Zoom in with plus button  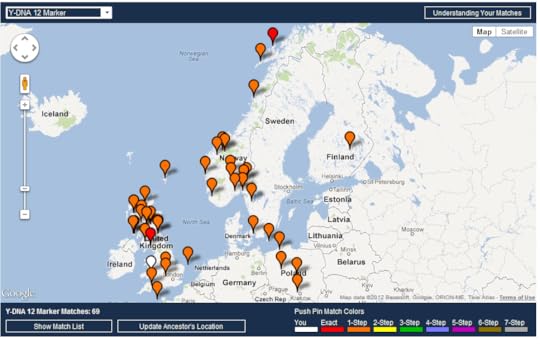[24, 105]
